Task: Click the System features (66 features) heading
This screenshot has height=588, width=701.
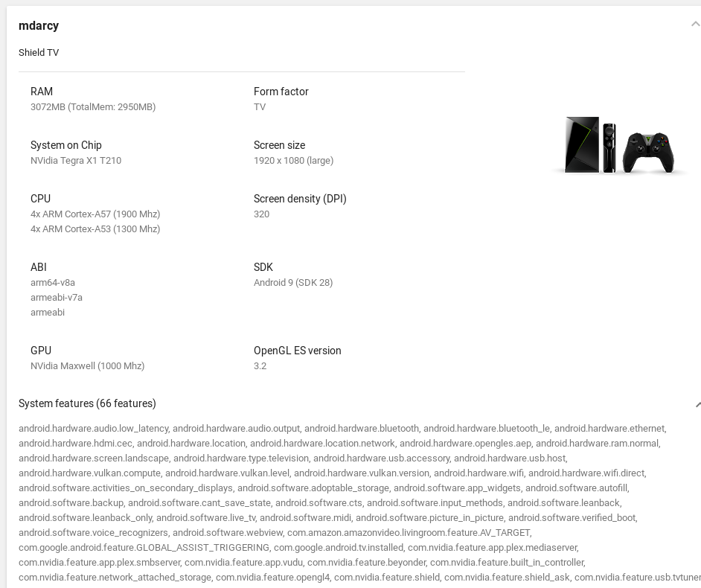Action: pyautogui.click(x=87, y=403)
